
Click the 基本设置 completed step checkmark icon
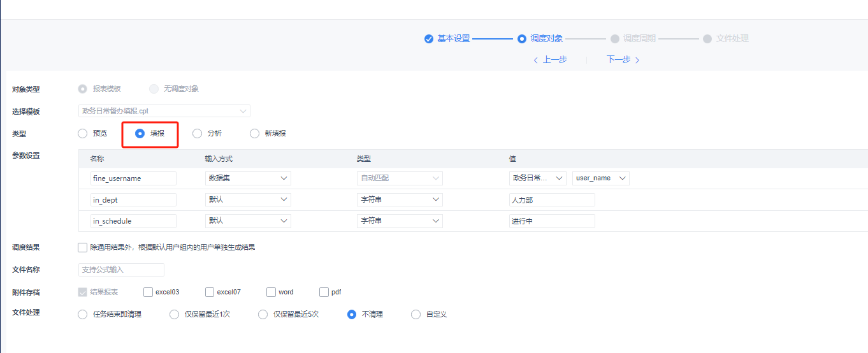429,39
